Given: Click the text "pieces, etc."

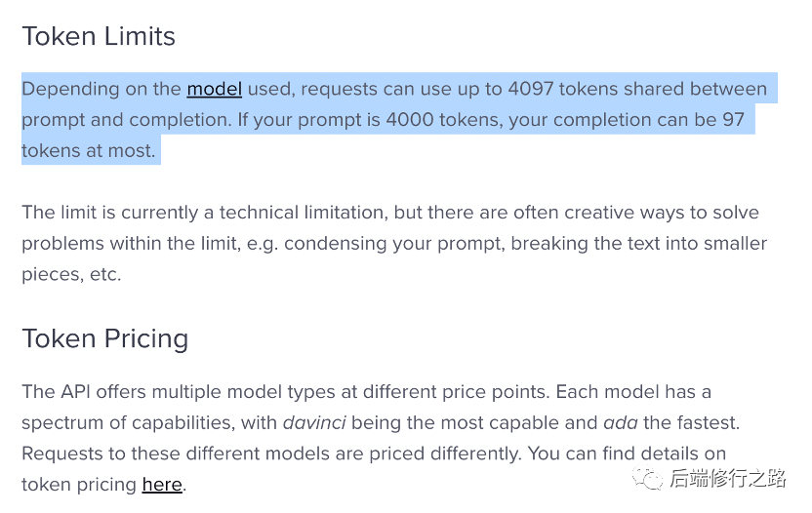Looking at the screenshot, I should tap(71, 274).
